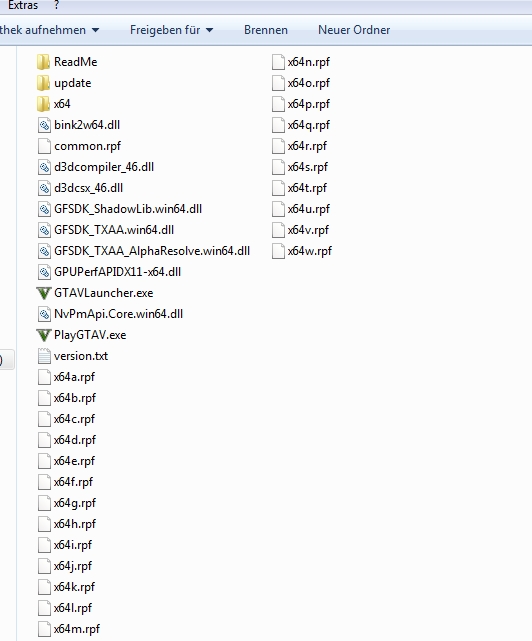532x641 pixels.
Task: Open the ? help menu
Action: [x=56, y=5]
